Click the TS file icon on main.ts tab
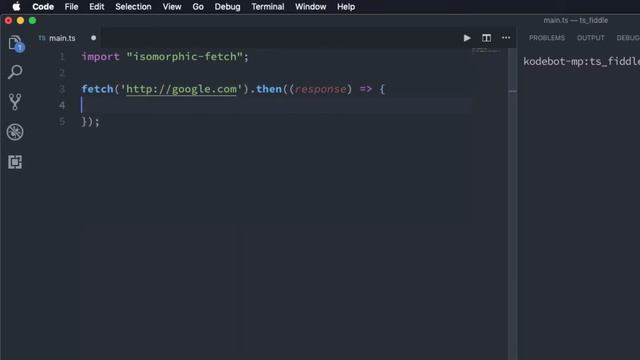The width and height of the screenshot is (640, 360). tap(42, 38)
